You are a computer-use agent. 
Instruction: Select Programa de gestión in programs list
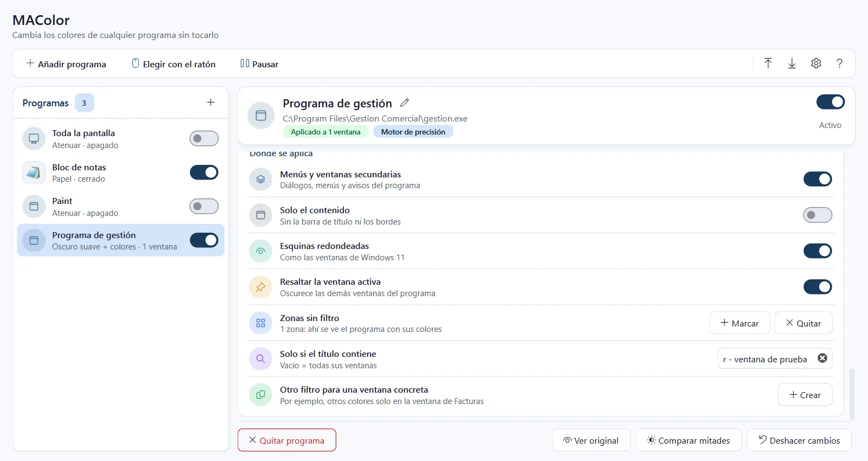120,240
